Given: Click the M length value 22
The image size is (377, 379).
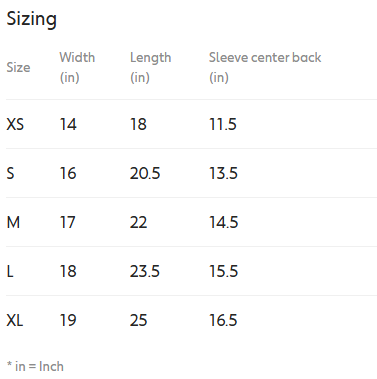Looking at the screenshot, I should (x=138, y=222).
